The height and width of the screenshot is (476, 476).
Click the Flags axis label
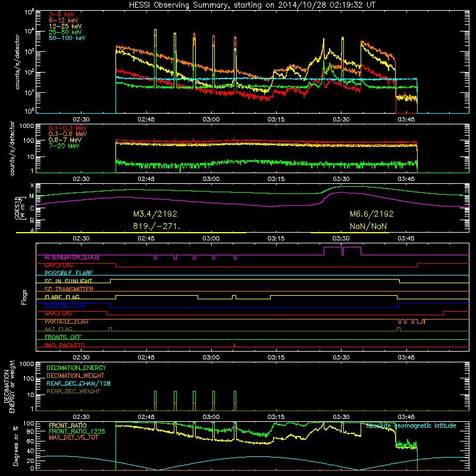[x=24, y=297]
